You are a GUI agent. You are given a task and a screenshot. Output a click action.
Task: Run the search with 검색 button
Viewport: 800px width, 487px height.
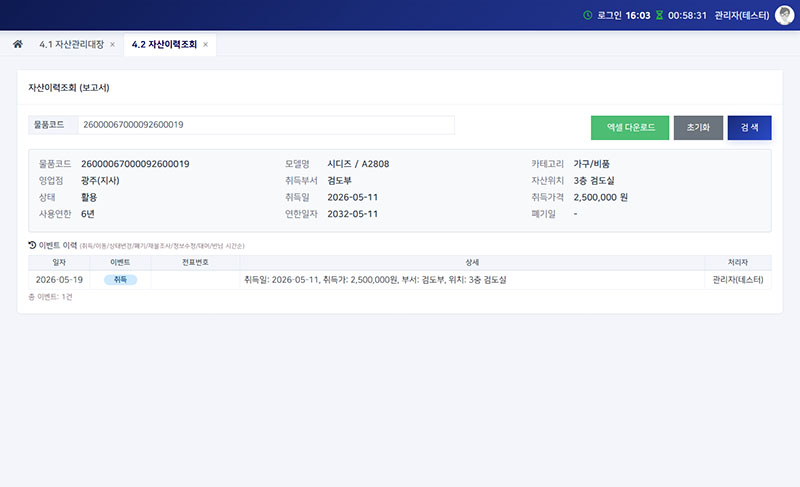749,127
